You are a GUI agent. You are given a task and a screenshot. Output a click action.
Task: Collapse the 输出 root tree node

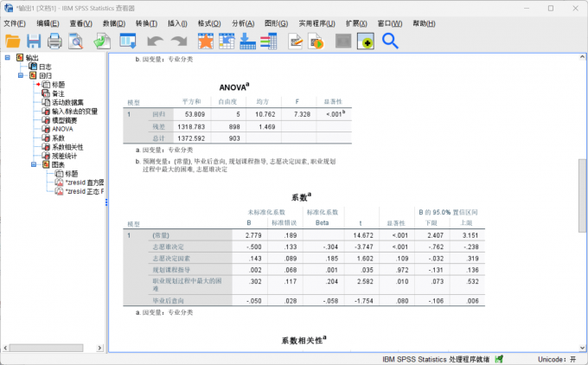click(x=7, y=58)
